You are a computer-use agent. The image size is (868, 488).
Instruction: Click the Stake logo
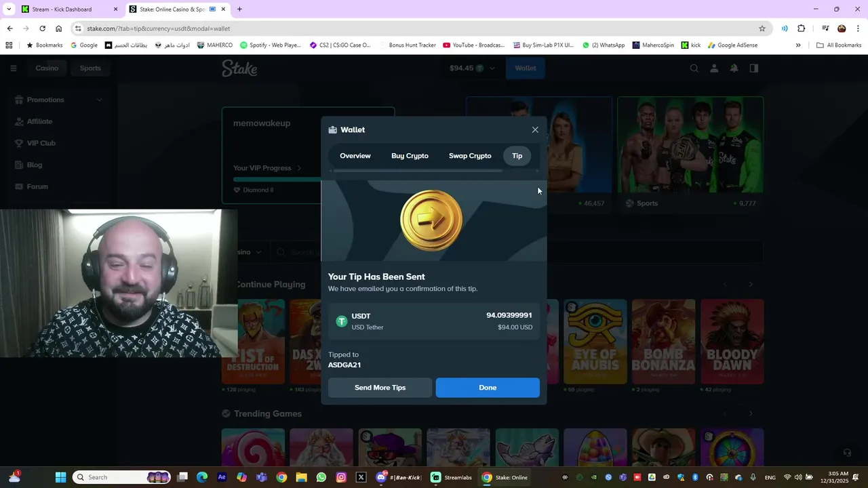click(239, 68)
